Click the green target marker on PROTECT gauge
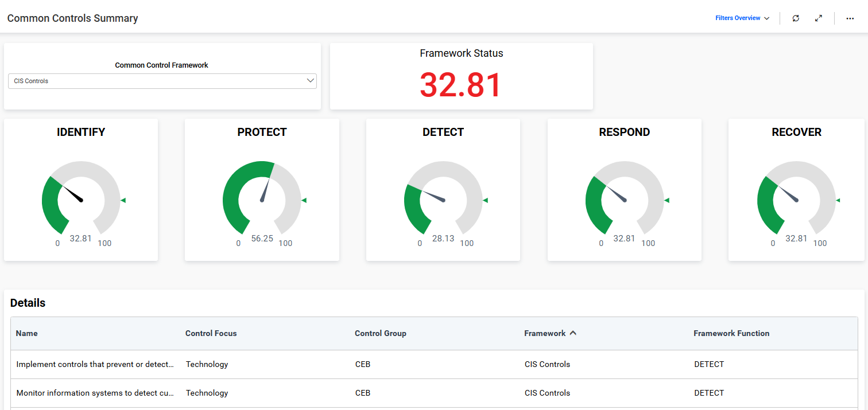 coord(304,200)
